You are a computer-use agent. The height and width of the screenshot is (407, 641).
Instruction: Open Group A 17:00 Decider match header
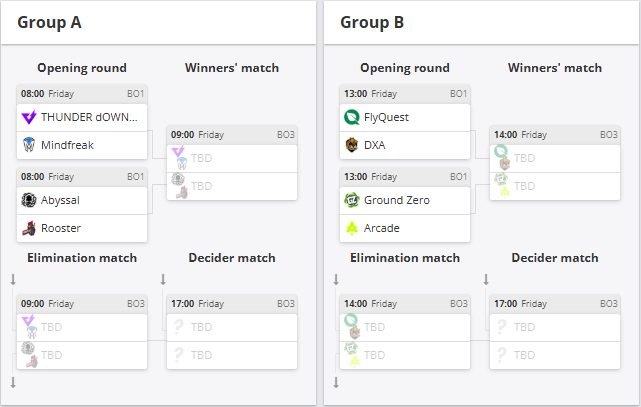click(232, 304)
